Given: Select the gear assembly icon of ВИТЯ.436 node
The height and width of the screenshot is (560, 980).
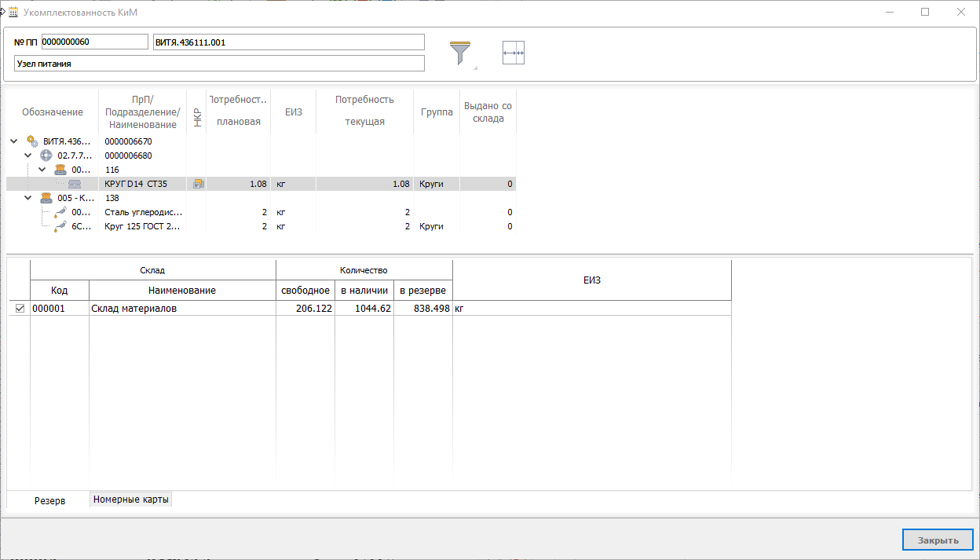Looking at the screenshot, I should pyautogui.click(x=32, y=141).
